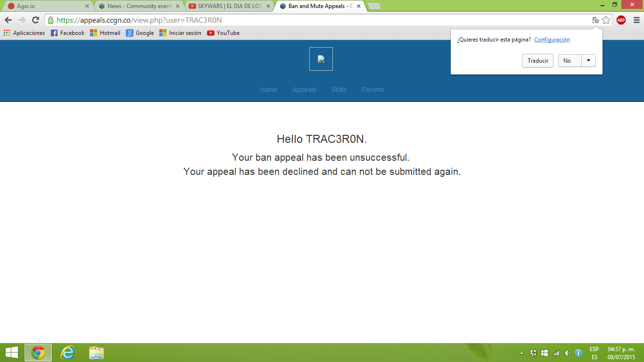
Task: Click the ban appeal unsuccessful message
Action: [321, 157]
